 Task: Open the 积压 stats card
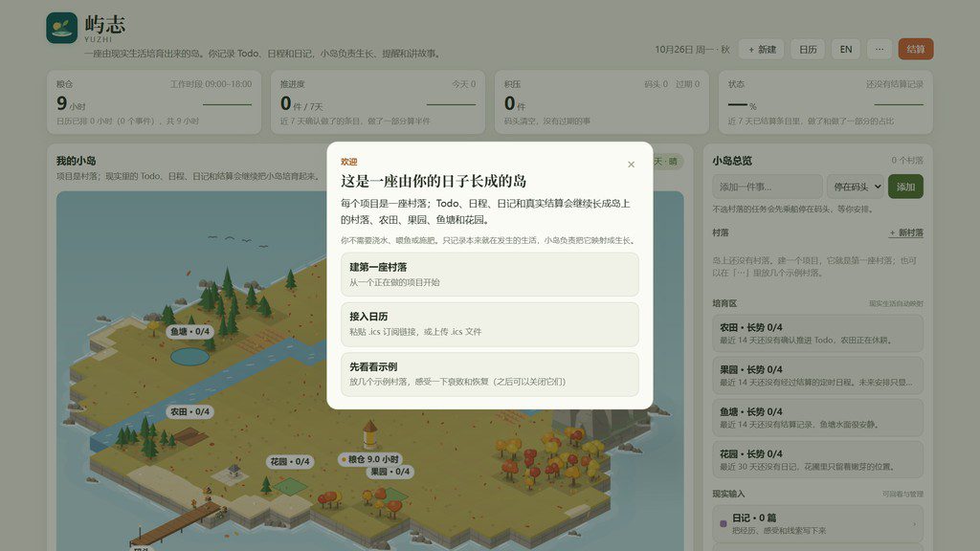pos(602,102)
